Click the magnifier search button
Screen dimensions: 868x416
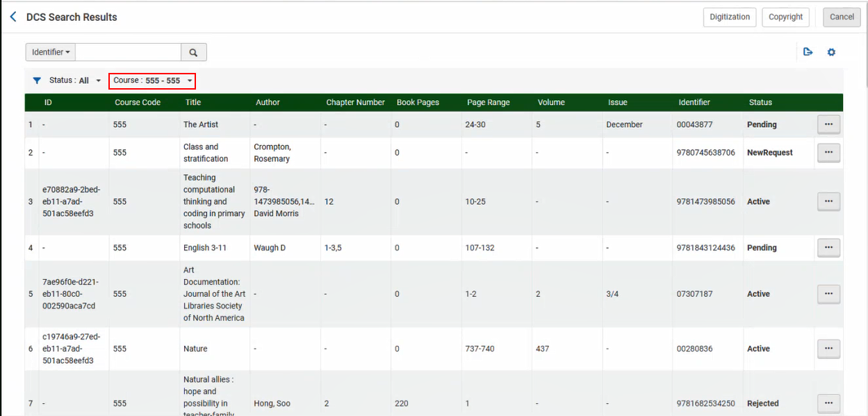[194, 52]
